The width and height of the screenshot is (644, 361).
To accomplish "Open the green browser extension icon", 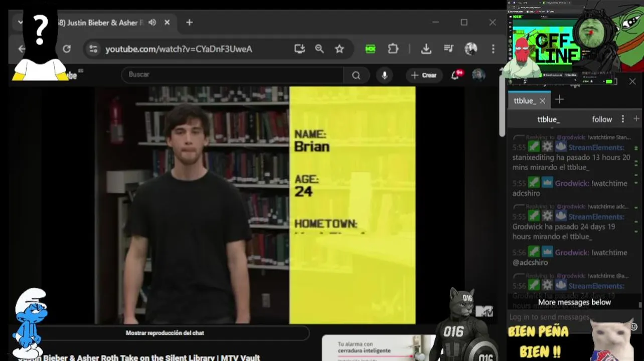I will click(370, 49).
